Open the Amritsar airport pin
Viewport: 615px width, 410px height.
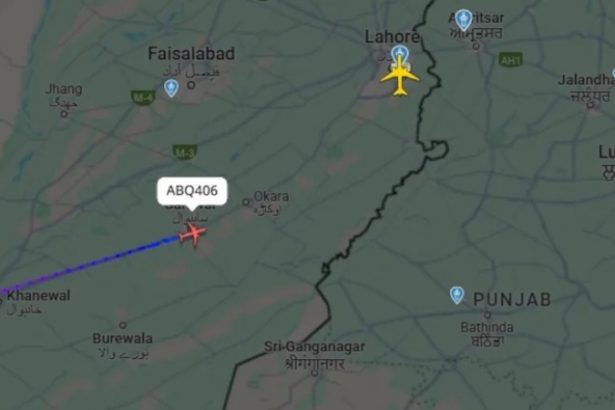pyautogui.click(x=464, y=20)
